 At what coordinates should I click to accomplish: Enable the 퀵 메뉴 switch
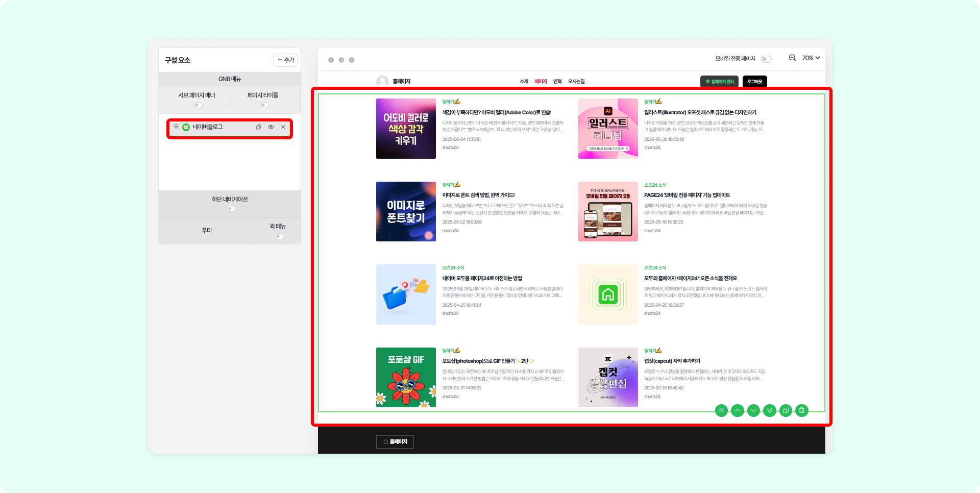[279, 236]
